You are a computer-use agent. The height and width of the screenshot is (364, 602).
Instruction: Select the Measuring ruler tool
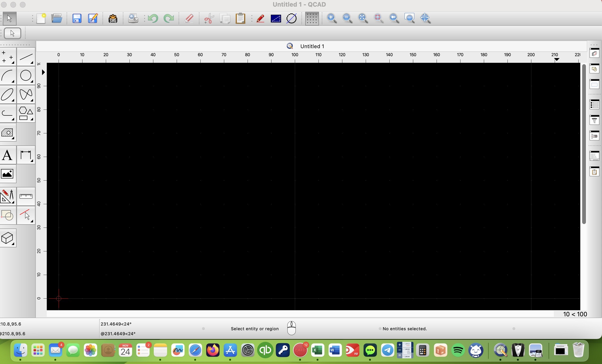click(26, 196)
